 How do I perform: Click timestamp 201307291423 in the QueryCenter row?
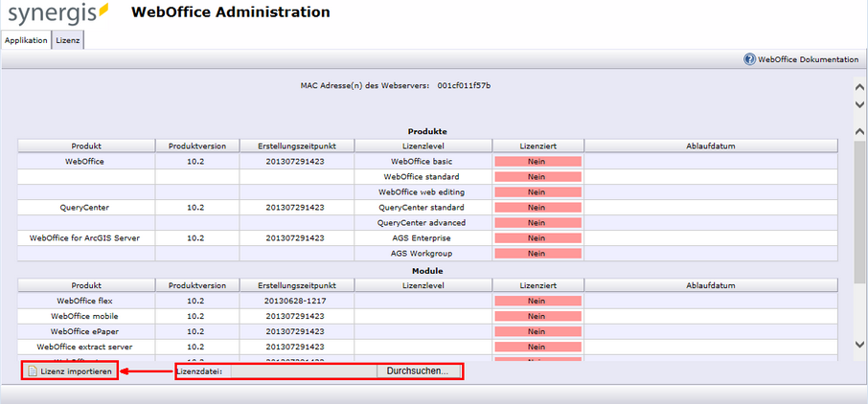295,208
